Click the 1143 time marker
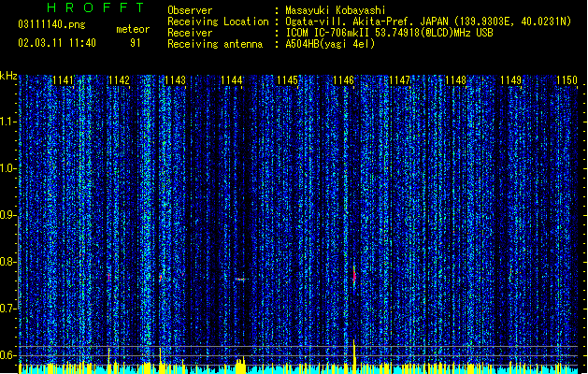The height and width of the screenshot is (374, 588). 175,80
